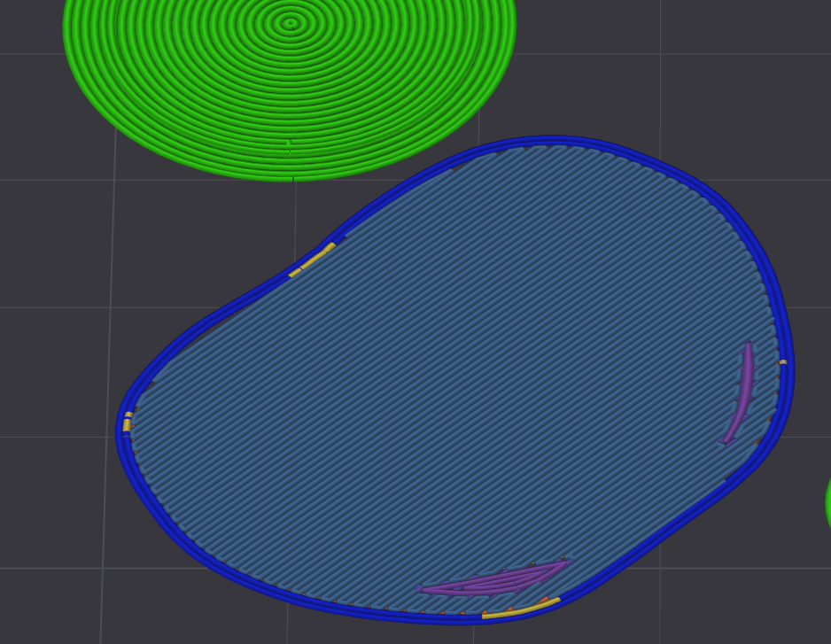Image resolution: width=831 pixels, height=644 pixels.
Task: Click the tiny yellow marker on the right perimeter
Action: (783, 362)
